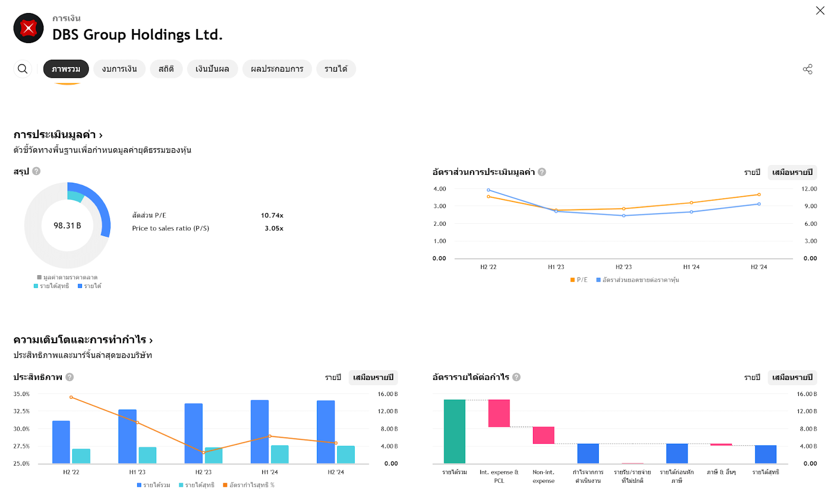
Task: Click the H2 '22 revenue bar in ประสิทธิภาพ
Action: pos(61,442)
